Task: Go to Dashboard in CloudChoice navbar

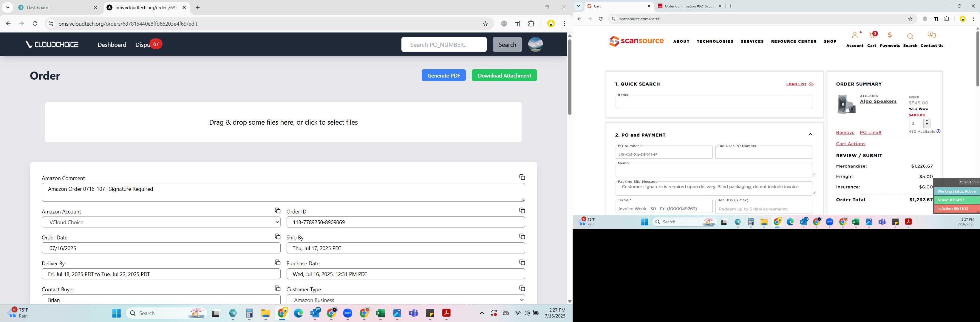Action: click(x=112, y=44)
